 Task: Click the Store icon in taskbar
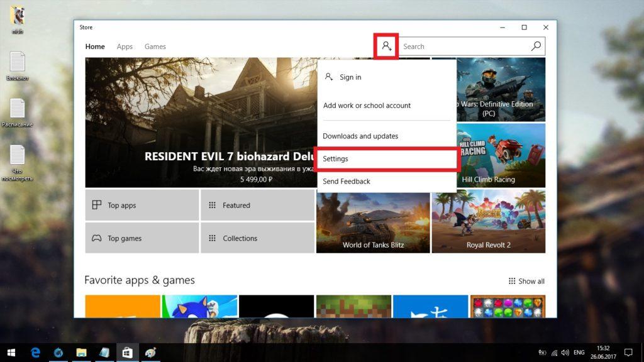127,353
